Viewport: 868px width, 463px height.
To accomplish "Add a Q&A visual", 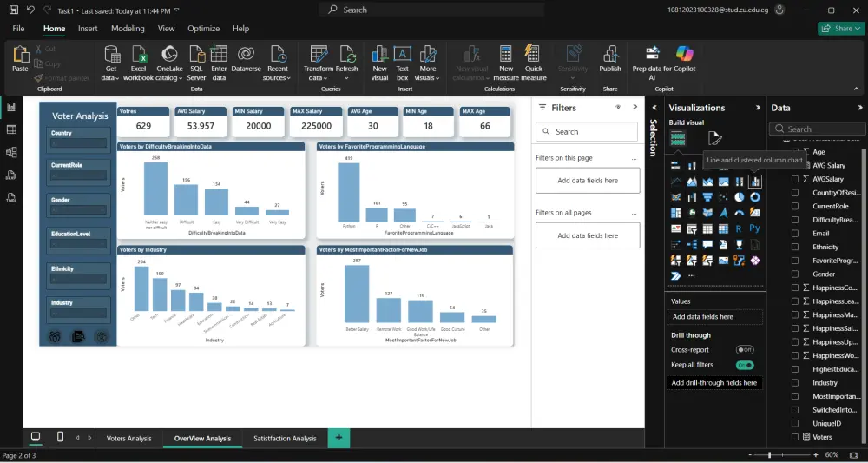I will point(707,244).
